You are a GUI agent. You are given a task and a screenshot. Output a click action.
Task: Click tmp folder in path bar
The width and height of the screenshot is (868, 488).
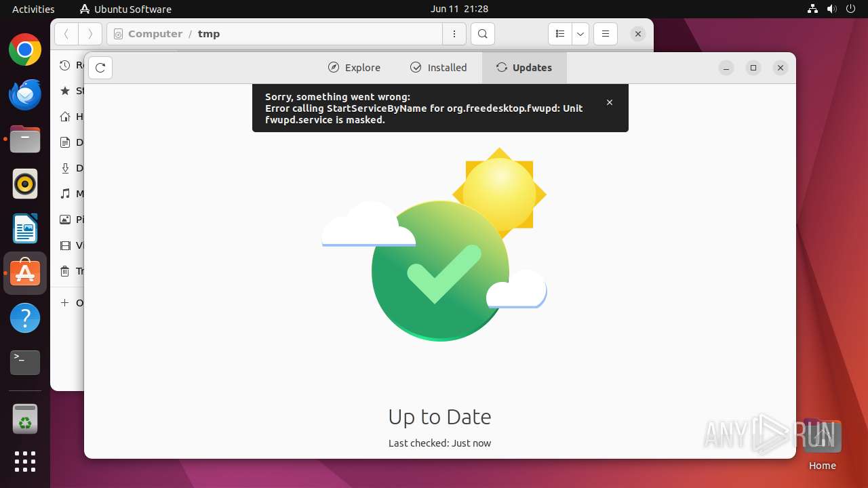click(x=209, y=34)
